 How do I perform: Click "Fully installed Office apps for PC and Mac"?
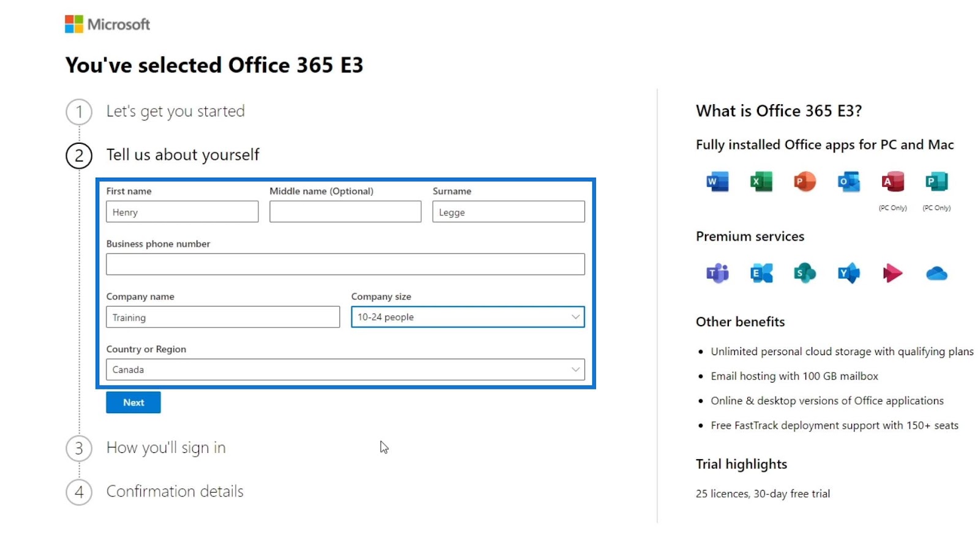[x=825, y=145]
